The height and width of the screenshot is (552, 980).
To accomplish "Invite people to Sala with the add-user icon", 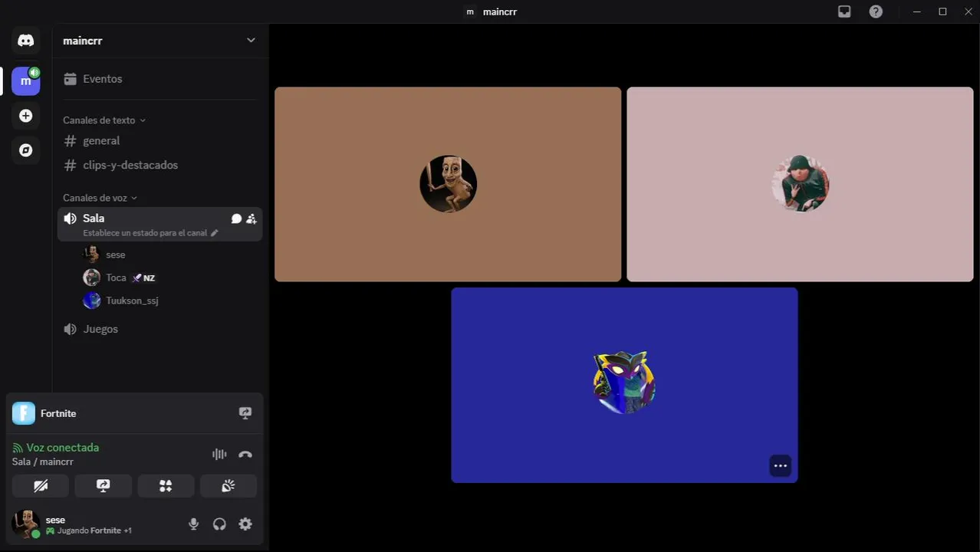I will coord(252,219).
